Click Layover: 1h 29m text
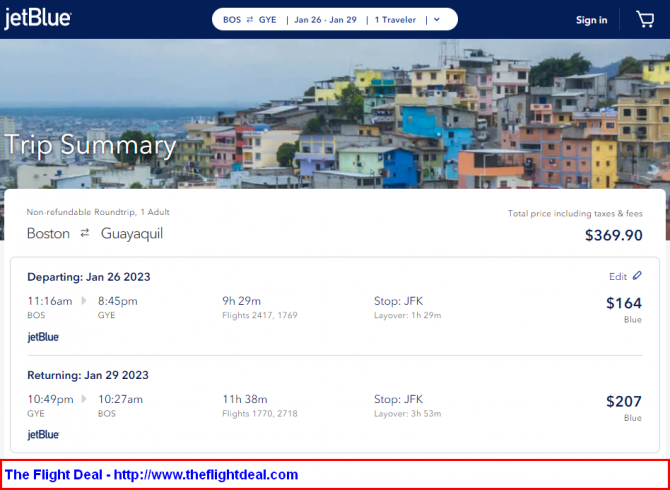The height and width of the screenshot is (490, 670). click(x=408, y=316)
